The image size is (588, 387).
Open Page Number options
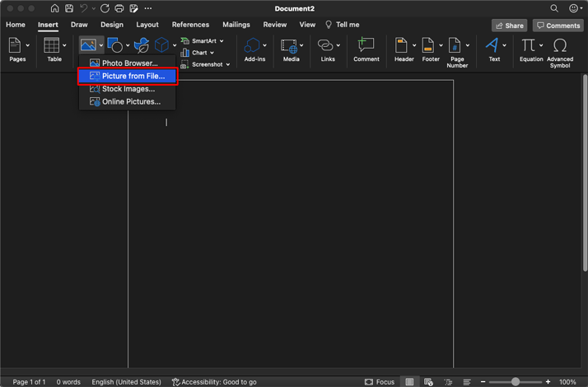pos(458,53)
